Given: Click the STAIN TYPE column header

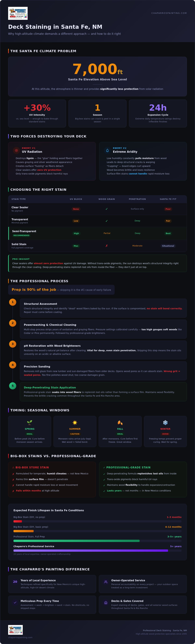Looking at the screenshot, I should pos(19,199).
